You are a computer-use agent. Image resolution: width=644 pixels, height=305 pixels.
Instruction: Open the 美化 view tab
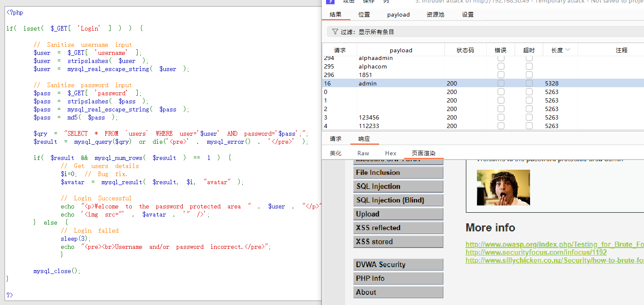point(335,153)
